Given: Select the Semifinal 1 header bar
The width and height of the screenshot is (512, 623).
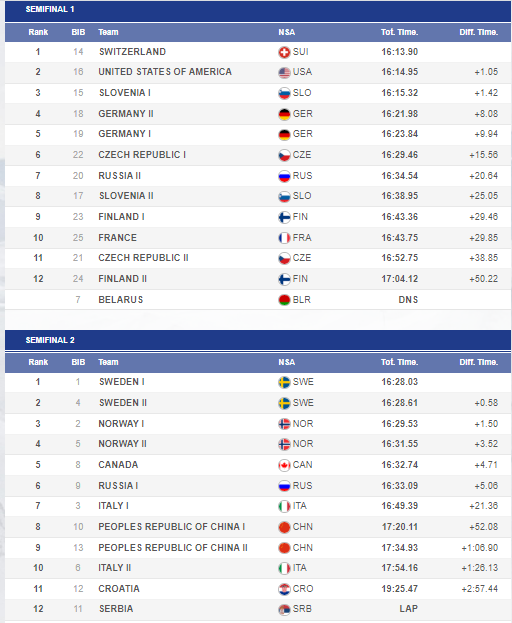Looking at the screenshot, I should [258, 10].
